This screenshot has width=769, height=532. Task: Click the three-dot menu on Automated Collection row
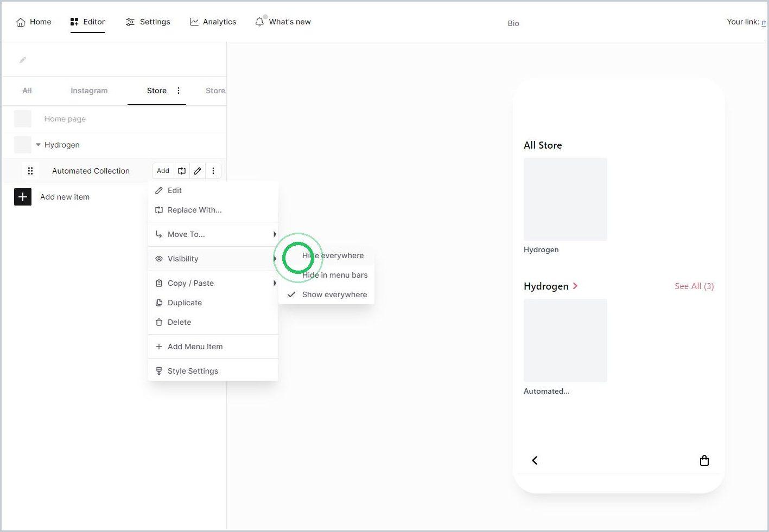click(x=213, y=171)
